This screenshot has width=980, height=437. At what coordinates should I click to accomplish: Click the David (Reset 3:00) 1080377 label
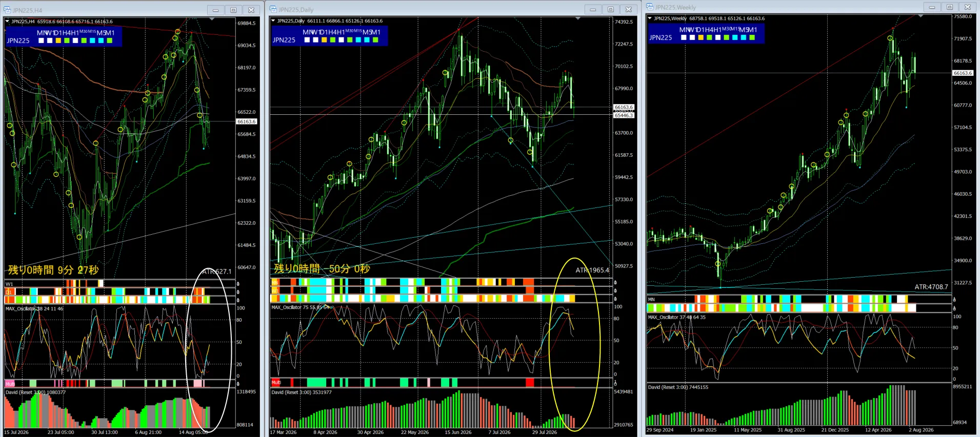(x=35, y=392)
